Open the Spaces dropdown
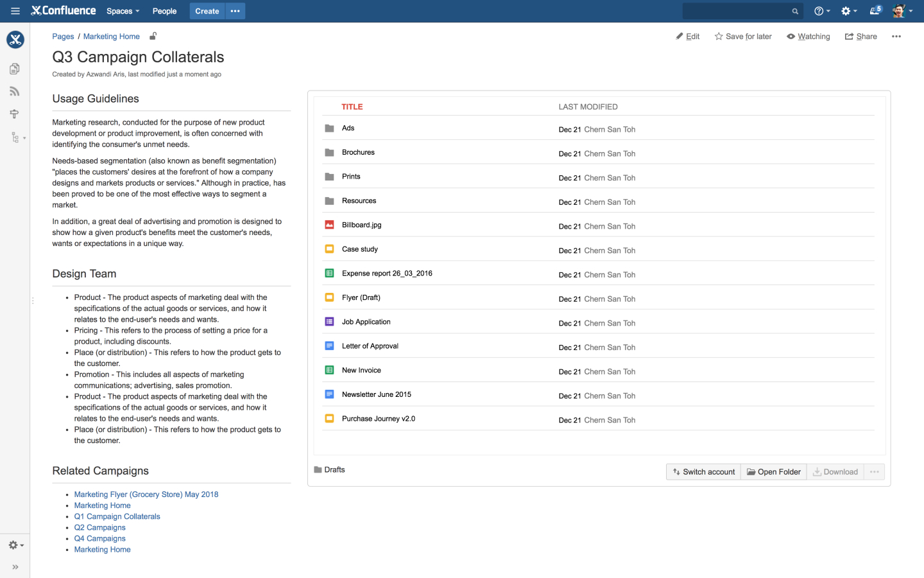 123,11
